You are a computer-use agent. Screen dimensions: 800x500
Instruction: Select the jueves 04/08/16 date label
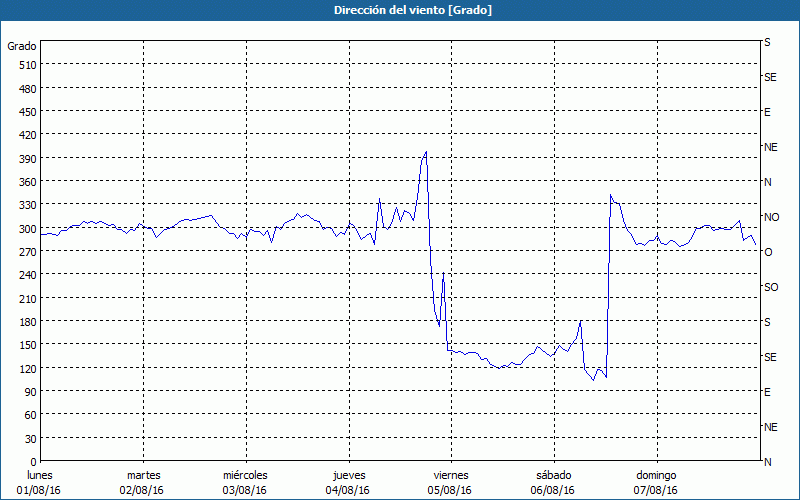tap(348, 482)
